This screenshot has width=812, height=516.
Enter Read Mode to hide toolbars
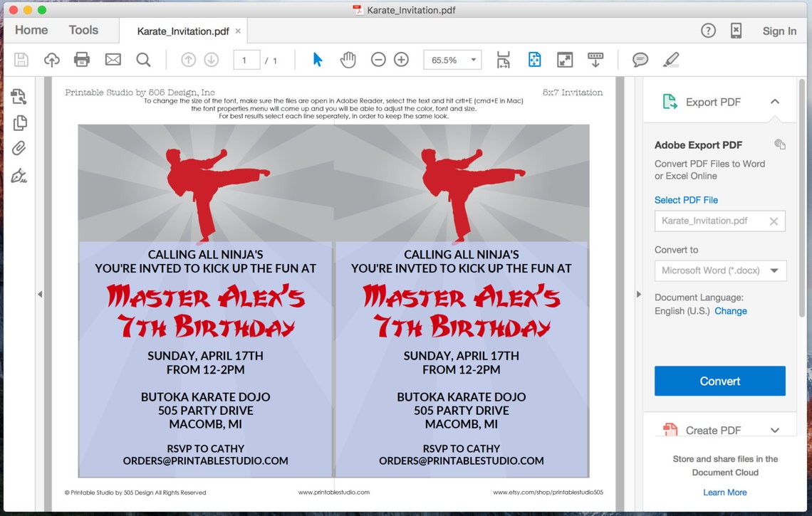point(565,60)
